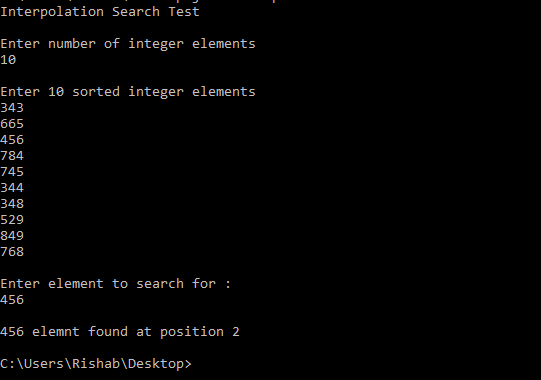Click the array value 348
Image resolution: width=541 pixels, height=380 pixels.
tap(12, 204)
